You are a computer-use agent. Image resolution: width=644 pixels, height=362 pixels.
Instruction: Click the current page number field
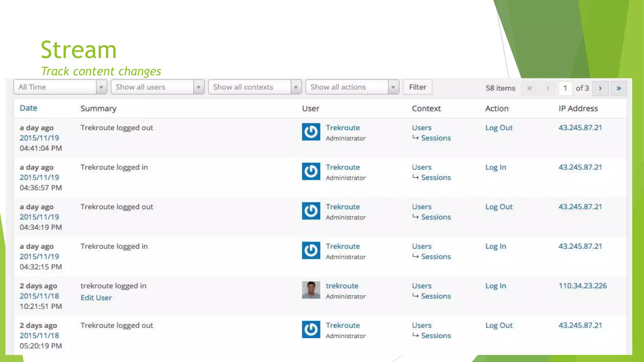565,88
